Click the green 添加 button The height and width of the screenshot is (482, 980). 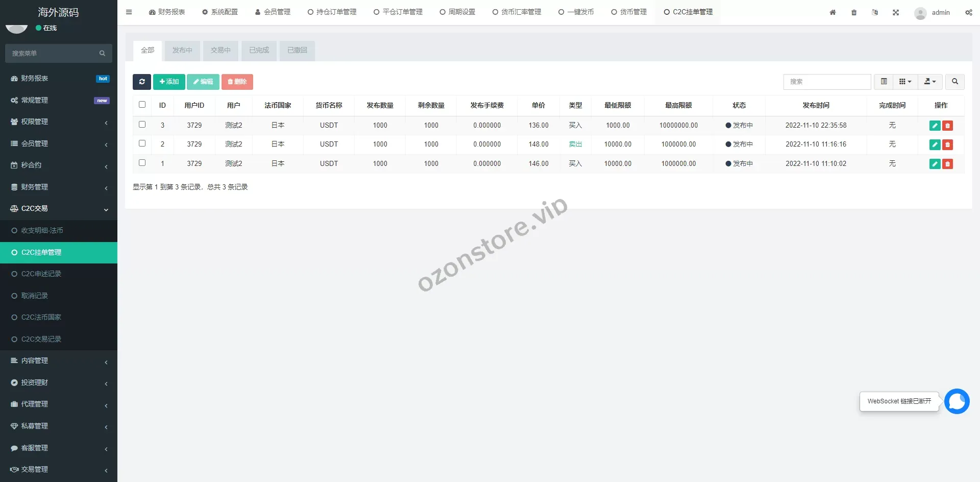coord(169,82)
